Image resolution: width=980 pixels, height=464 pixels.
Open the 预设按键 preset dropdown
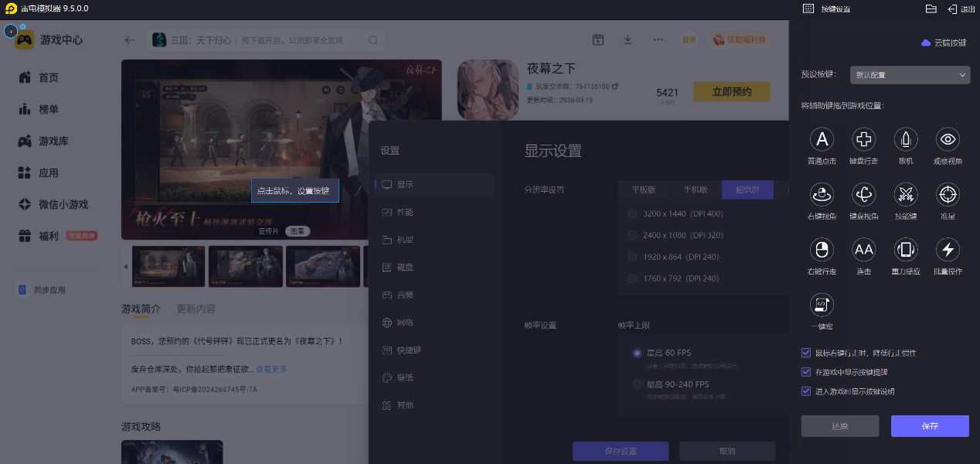910,75
